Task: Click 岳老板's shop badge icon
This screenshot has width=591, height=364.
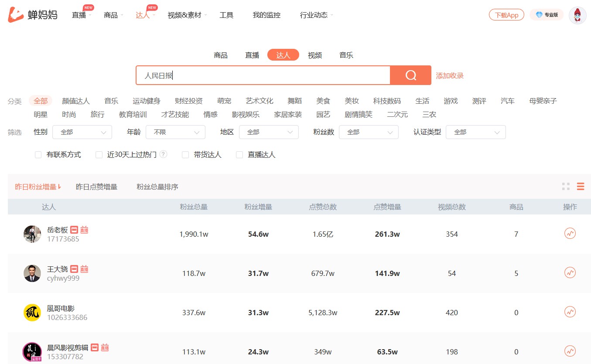Action: tap(74, 230)
